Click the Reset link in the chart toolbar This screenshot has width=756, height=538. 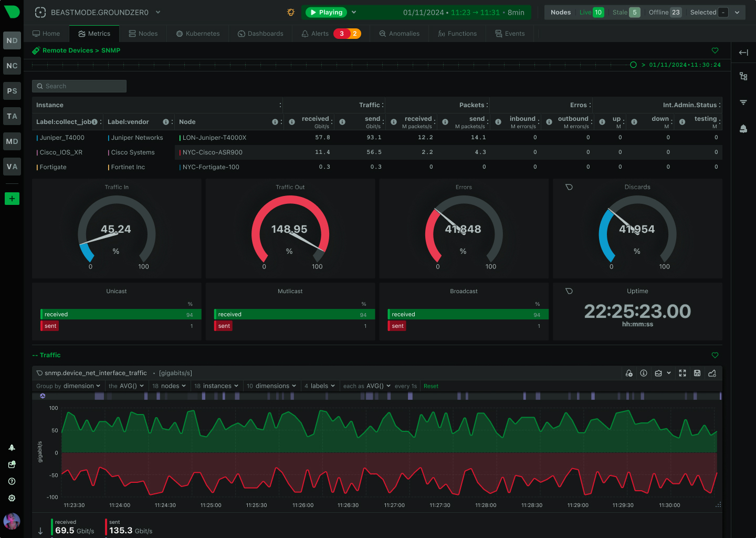tap(430, 386)
